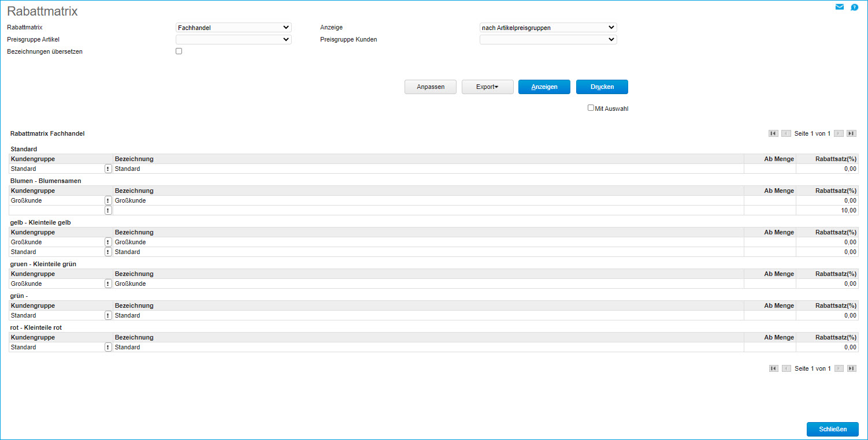The height and width of the screenshot is (440, 868).
Task: Tick the Mit Auswahl checkbox
Action: 591,108
